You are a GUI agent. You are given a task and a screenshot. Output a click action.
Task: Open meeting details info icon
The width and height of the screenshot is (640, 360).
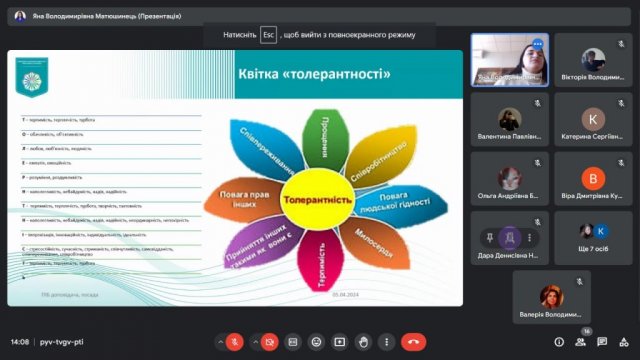(559, 342)
